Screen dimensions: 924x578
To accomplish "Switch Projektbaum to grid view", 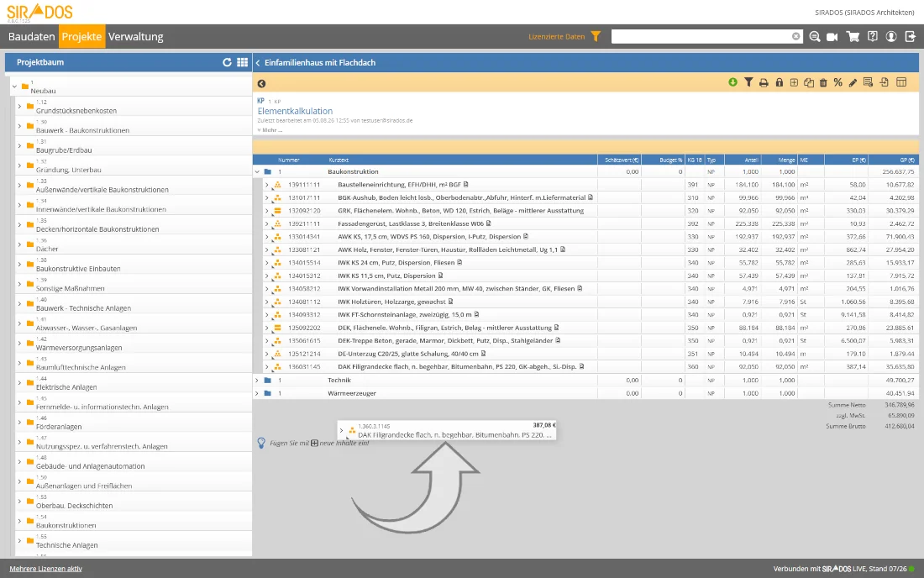I will click(x=242, y=62).
